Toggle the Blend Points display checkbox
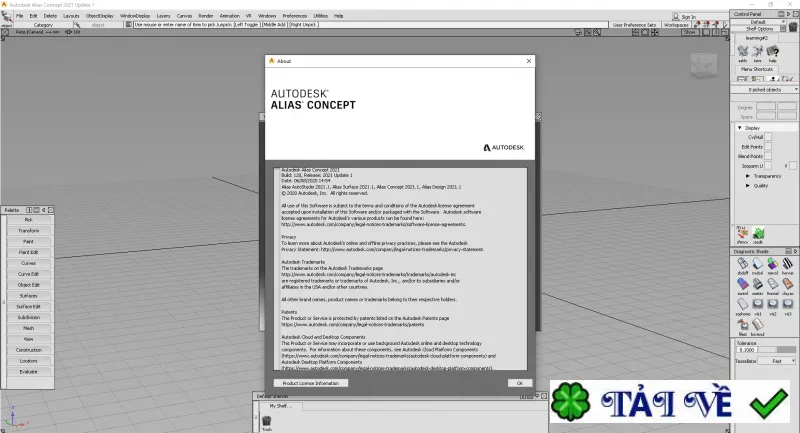Screen dimensions: 800x433 [x=768, y=156]
